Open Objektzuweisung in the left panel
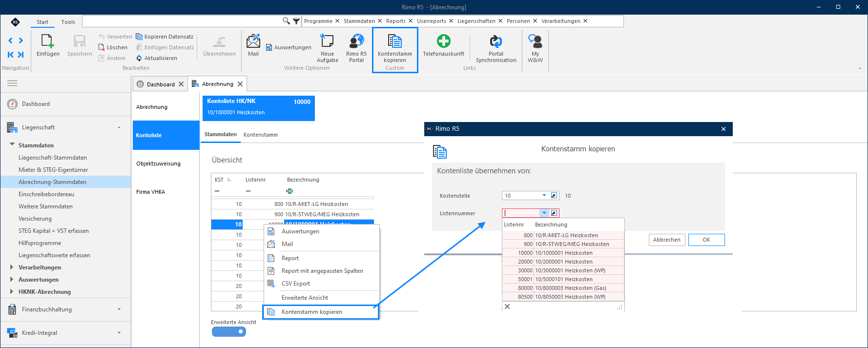 (x=158, y=164)
